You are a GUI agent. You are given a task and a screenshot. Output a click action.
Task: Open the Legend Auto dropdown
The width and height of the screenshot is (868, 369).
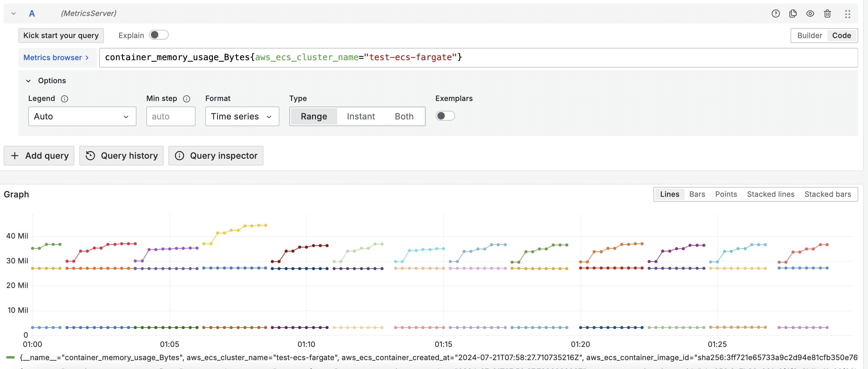tap(82, 116)
